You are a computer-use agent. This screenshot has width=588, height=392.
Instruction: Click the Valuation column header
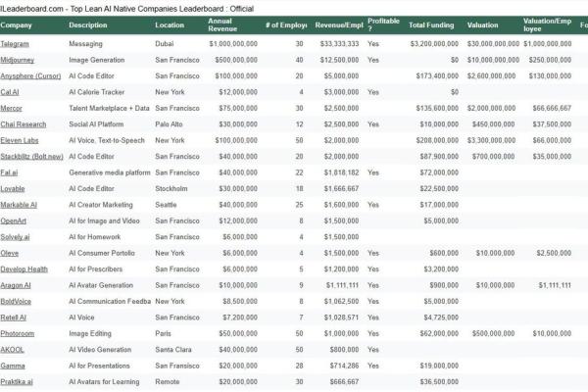(x=482, y=25)
